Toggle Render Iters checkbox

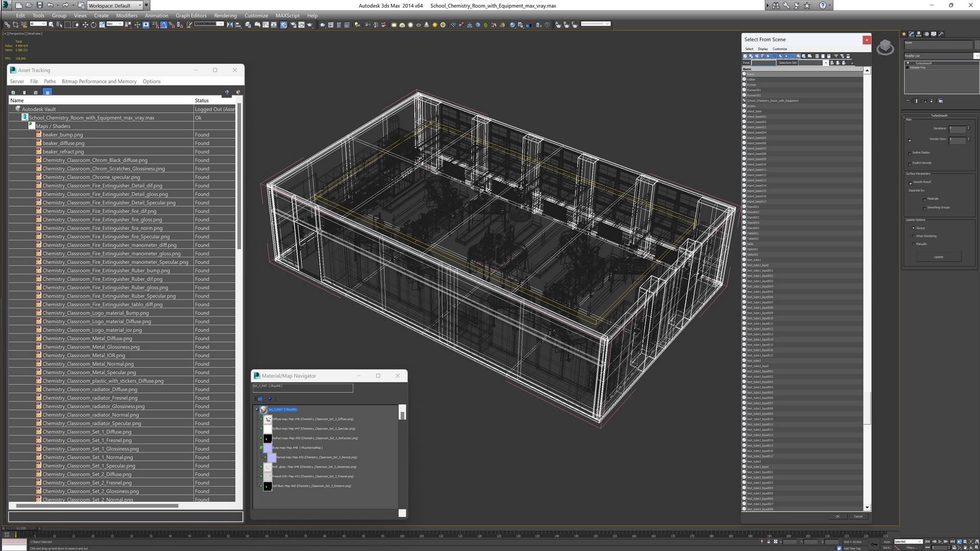point(910,140)
